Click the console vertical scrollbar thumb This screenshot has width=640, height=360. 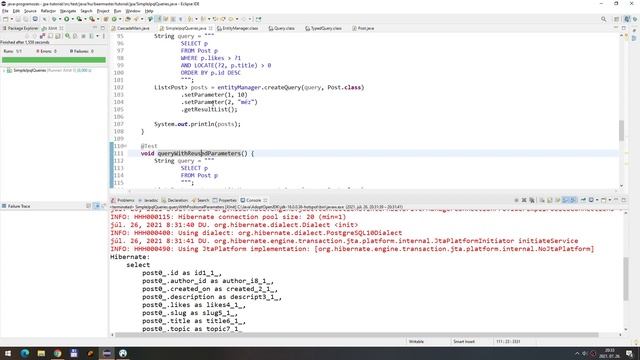[626, 279]
